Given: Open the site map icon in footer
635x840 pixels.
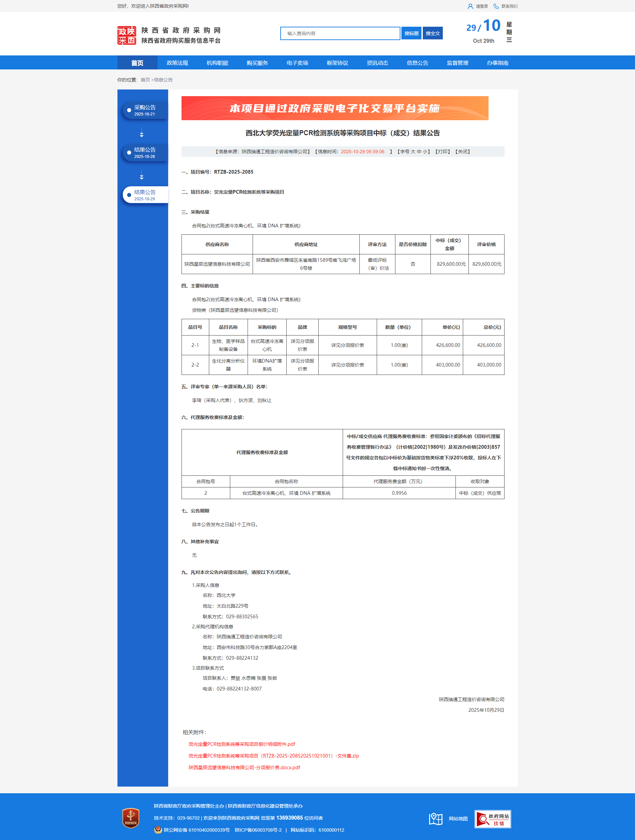Looking at the screenshot, I should point(435,819).
